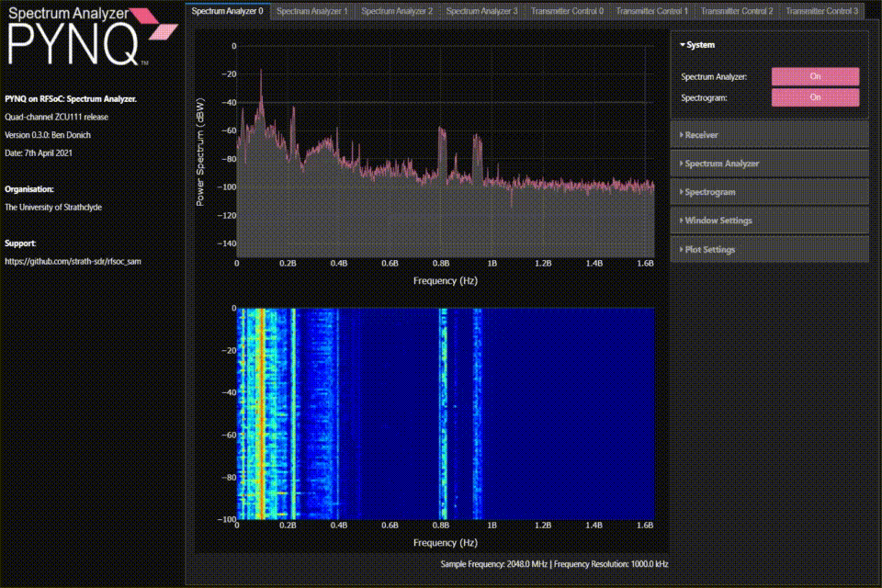Expand the Receiver section
The width and height of the screenshot is (882, 588).
pos(770,135)
